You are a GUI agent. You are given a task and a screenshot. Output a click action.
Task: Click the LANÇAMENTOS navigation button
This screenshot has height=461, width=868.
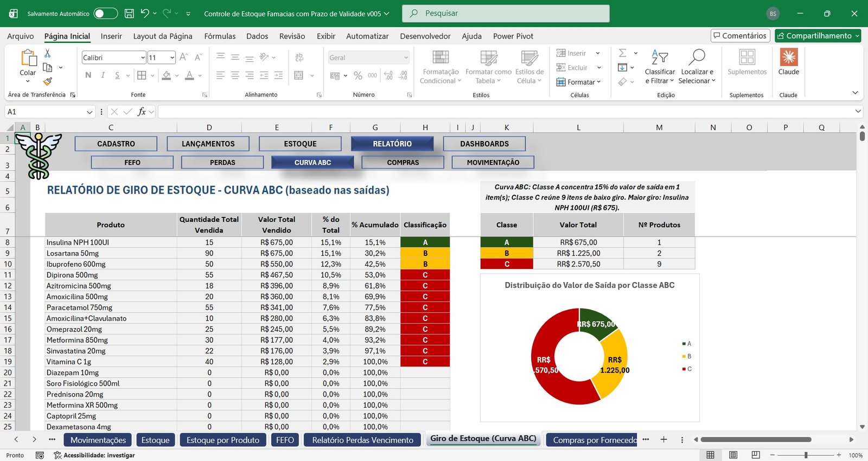208,144
